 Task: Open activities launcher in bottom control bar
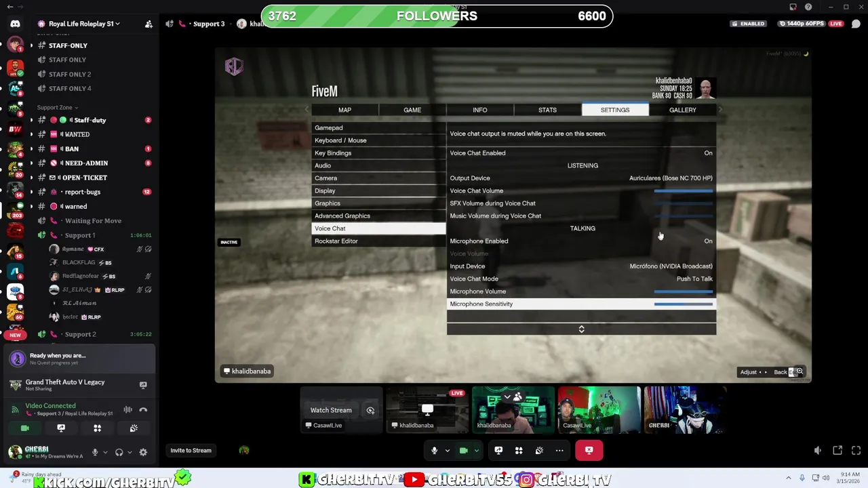519,450
